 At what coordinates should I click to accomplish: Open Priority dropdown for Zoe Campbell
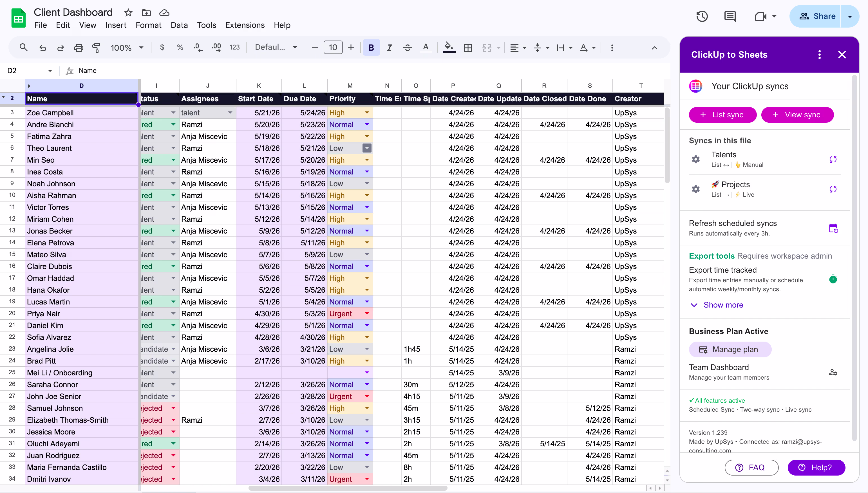(367, 112)
